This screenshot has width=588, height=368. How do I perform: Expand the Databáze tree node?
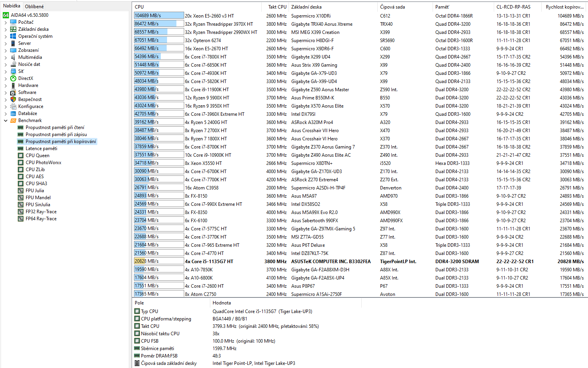[5, 114]
